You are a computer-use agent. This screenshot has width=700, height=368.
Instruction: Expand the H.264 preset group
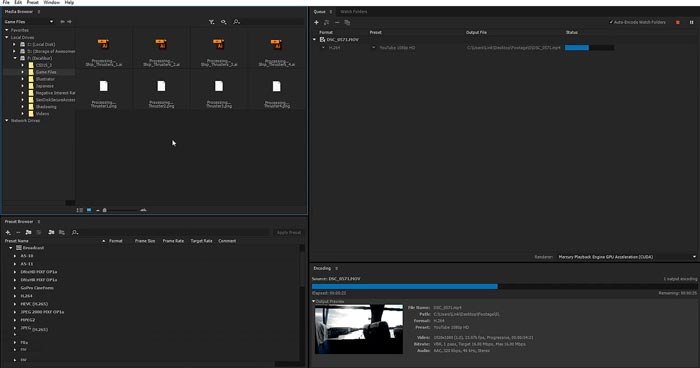point(15,296)
